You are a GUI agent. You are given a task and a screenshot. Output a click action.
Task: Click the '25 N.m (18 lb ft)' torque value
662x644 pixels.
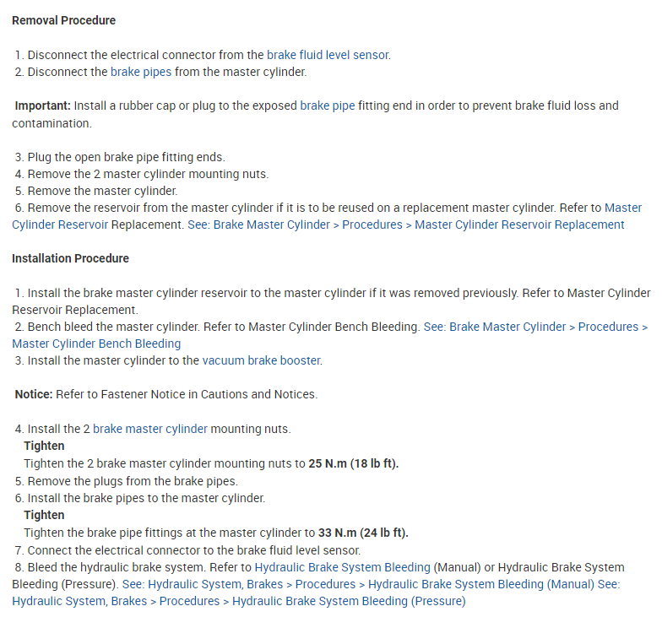[353, 463]
